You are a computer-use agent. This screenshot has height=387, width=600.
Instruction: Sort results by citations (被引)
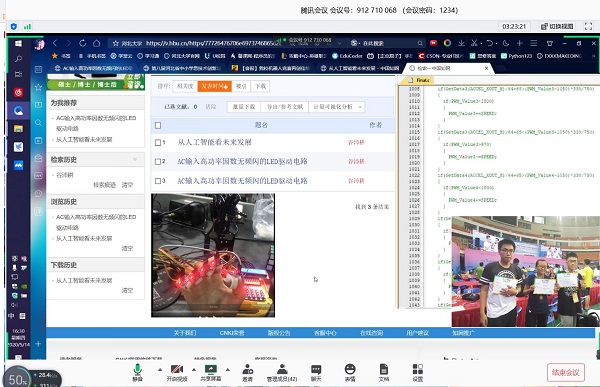(241, 86)
